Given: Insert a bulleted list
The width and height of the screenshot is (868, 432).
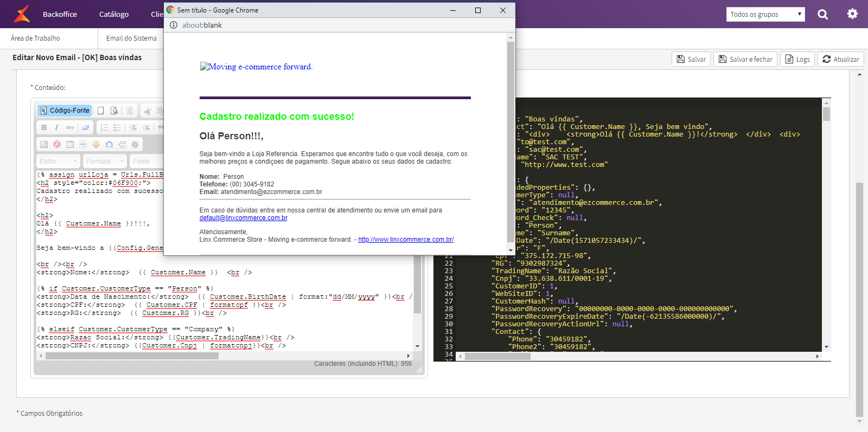Looking at the screenshot, I should coord(117,127).
